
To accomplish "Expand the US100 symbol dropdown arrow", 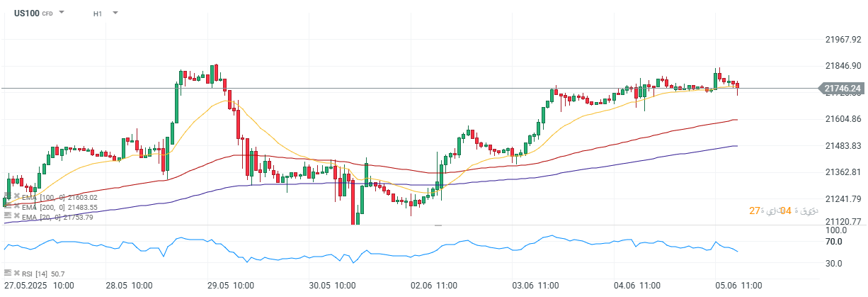I will 62,13.
